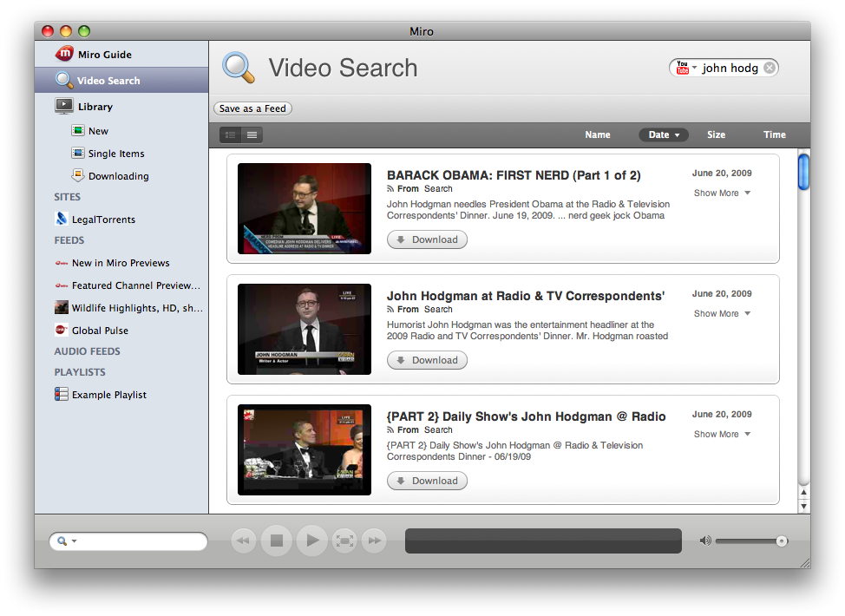Click the Video Search header magnifier icon
This screenshot has width=845, height=616.
pos(239,68)
